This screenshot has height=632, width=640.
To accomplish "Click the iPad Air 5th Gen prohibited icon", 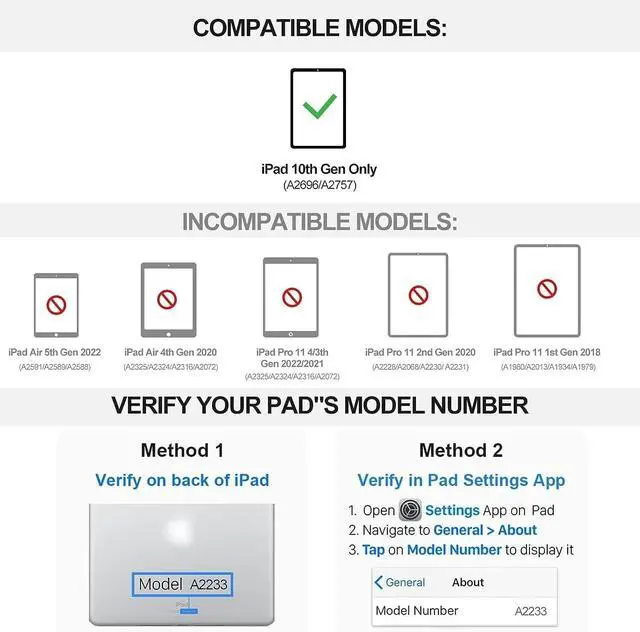I will [x=56, y=304].
